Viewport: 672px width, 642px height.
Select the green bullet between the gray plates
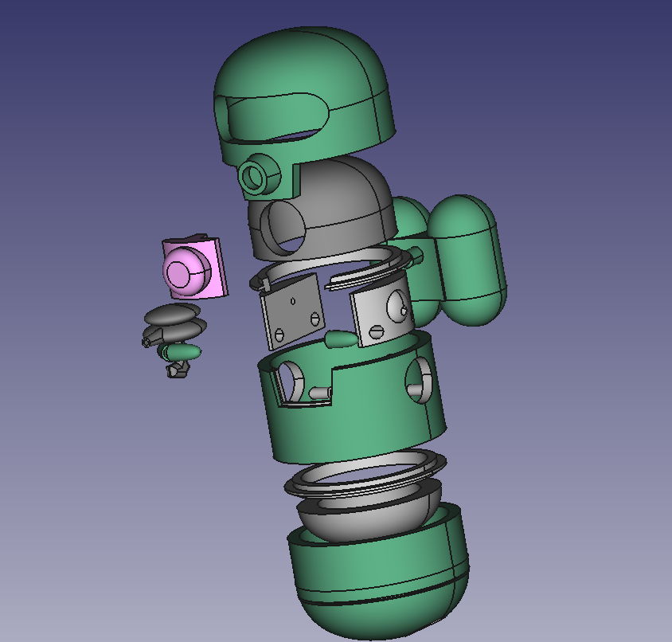click(340, 339)
